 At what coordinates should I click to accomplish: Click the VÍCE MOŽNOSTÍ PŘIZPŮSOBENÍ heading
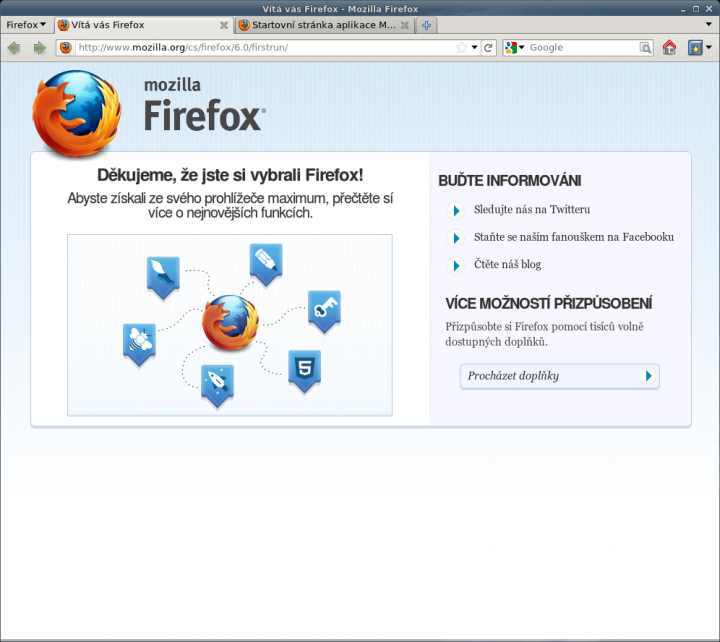549,304
